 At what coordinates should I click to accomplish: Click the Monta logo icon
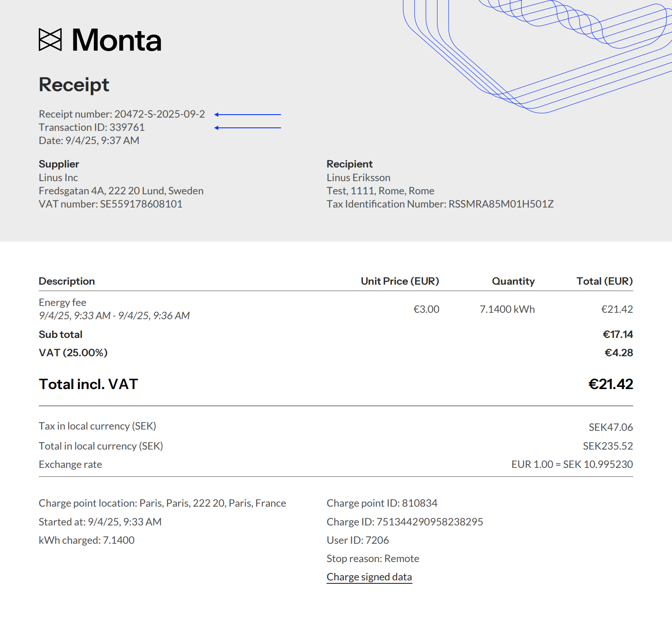tap(50, 40)
